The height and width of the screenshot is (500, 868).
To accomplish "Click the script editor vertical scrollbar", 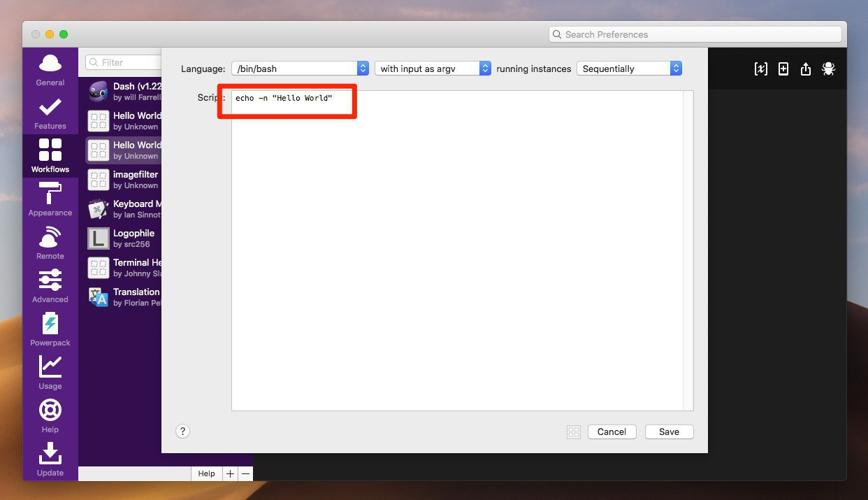I will (688, 250).
